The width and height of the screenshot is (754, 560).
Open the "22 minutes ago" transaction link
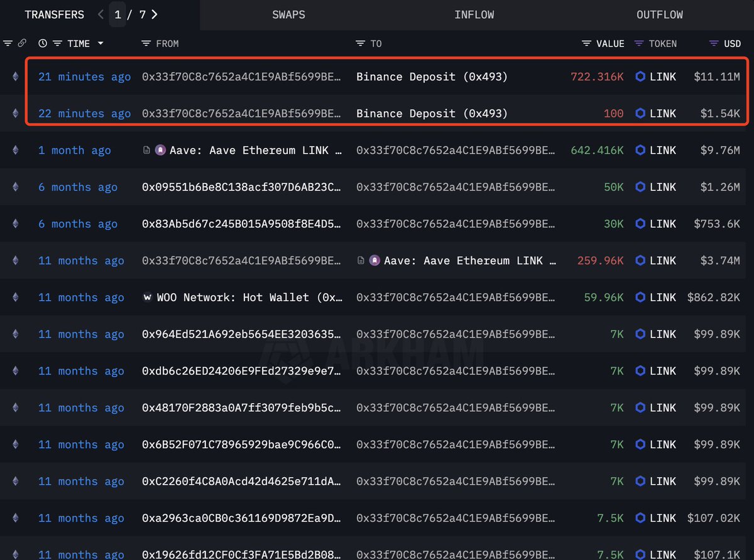click(x=85, y=114)
